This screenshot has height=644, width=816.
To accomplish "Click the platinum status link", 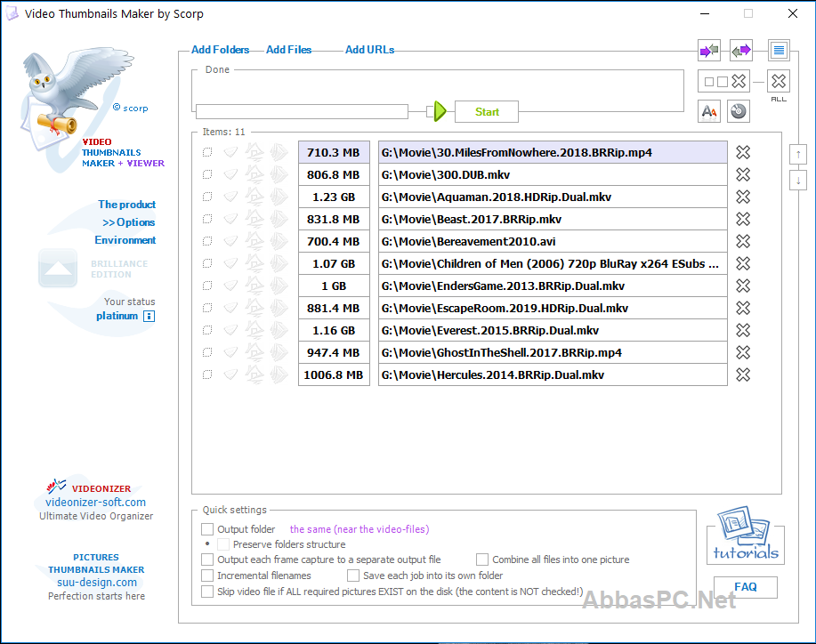I will click(117, 316).
